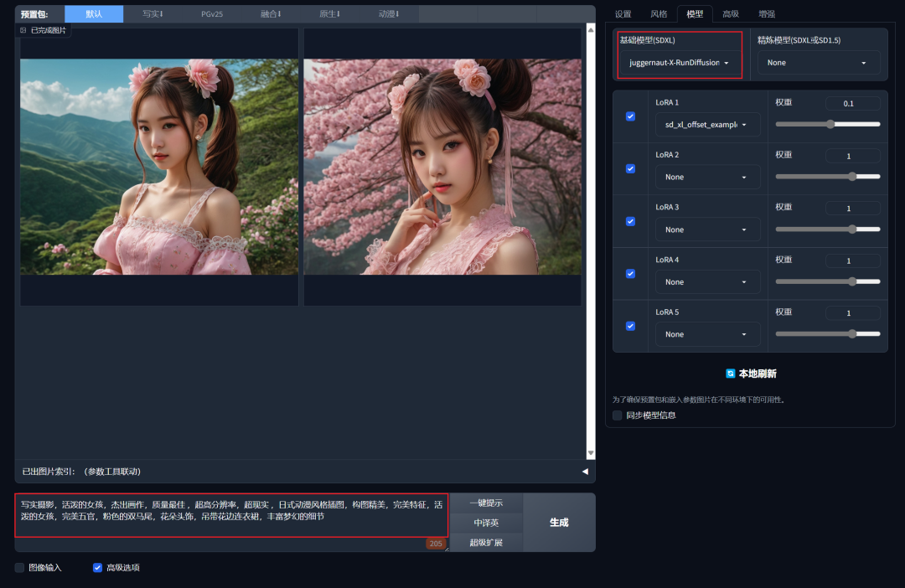Viewport: 905px width, 588px height.
Task: Toggle the LoRA 2 enable checkbox
Action: click(630, 169)
